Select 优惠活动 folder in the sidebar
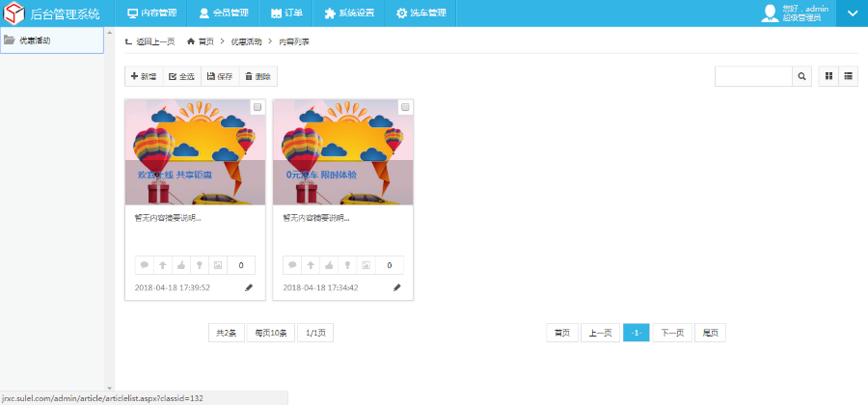This screenshot has width=868, height=405. pos(52,40)
